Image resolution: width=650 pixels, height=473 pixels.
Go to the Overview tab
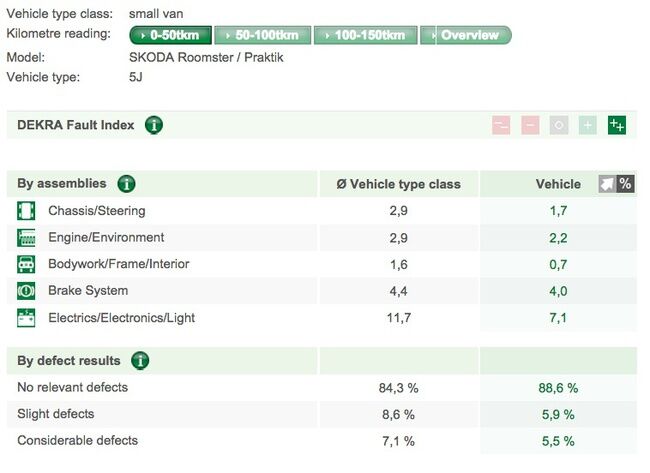coord(465,35)
